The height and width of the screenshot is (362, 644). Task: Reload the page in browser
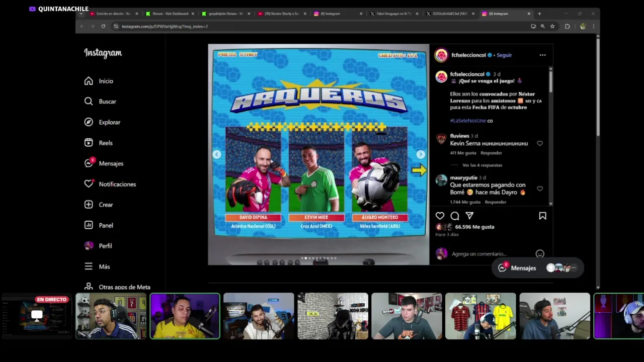(x=103, y=26)
